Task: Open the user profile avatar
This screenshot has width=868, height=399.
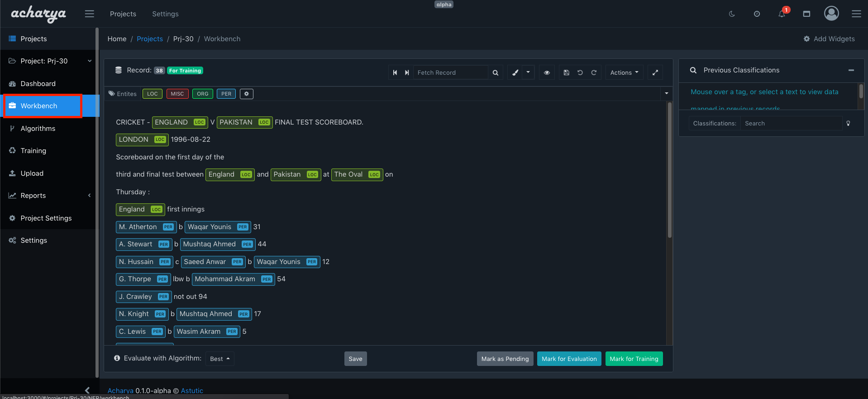Action: pyautogui.click(x=831, y=14)
